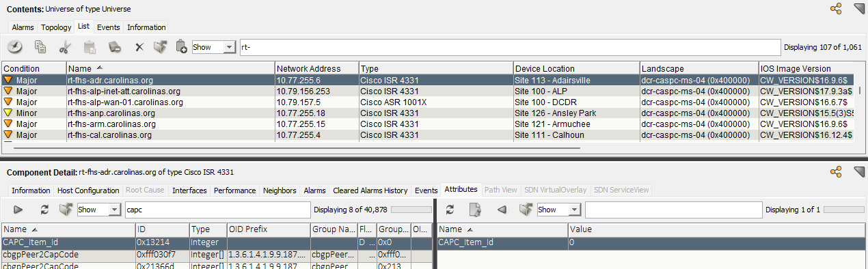Click the locater compass icon in Contents toolbar
The height and width of the screenshot is (269, 868).
(x=15, y=47)
